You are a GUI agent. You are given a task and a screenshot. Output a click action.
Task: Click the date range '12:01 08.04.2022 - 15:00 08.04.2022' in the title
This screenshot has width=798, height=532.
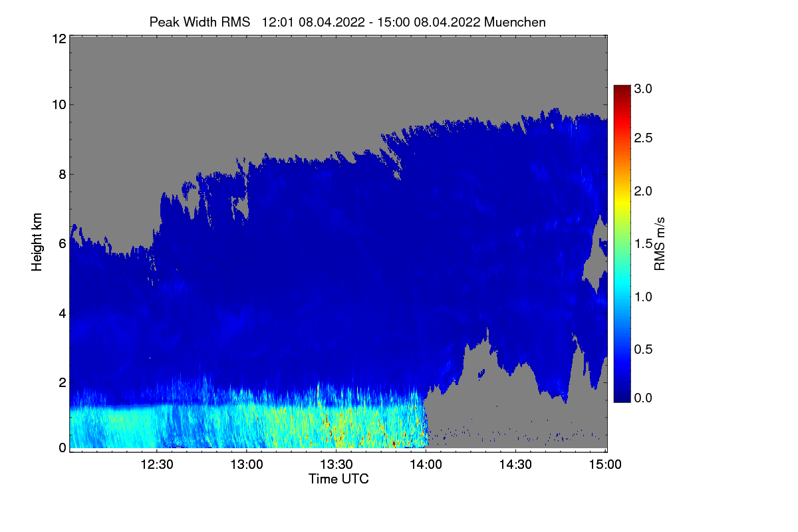tap(372, 22)
